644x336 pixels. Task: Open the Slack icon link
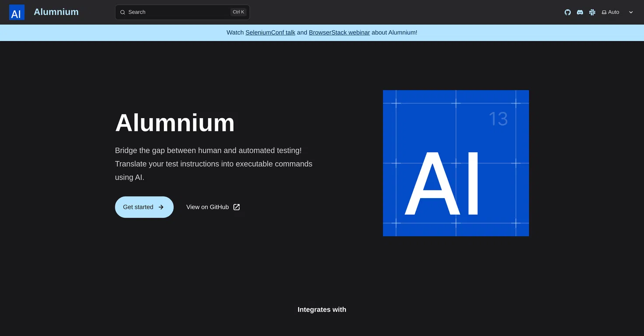[592, 12]
